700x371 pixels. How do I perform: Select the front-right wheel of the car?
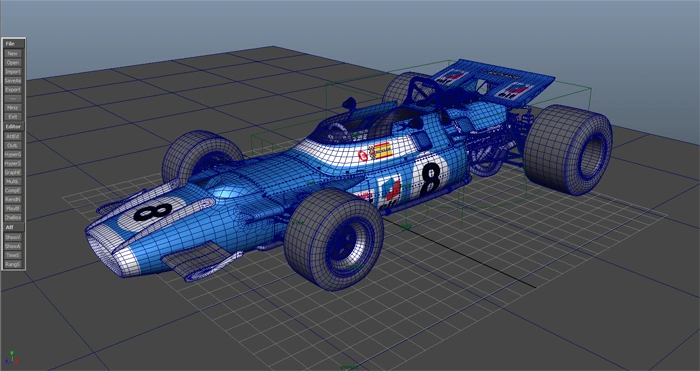(333, 239)
